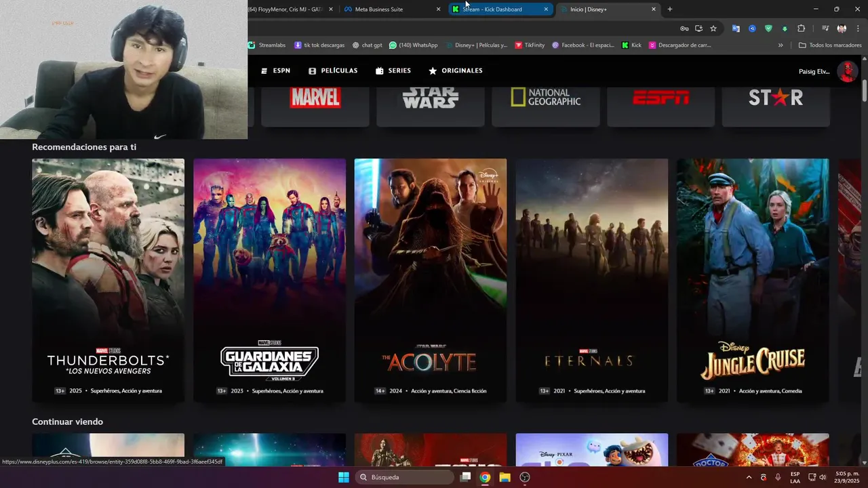Expand the hidden bookmarks chevron
868x488 pixels.
(781, 45)
